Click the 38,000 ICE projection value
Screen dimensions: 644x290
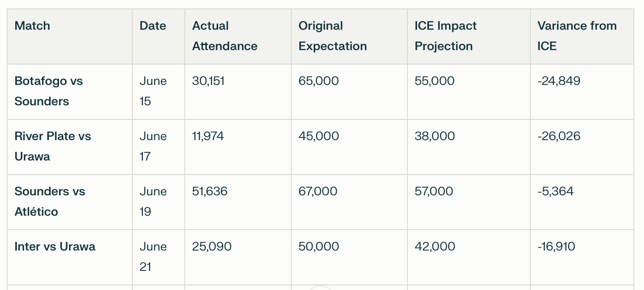(435, 136)
